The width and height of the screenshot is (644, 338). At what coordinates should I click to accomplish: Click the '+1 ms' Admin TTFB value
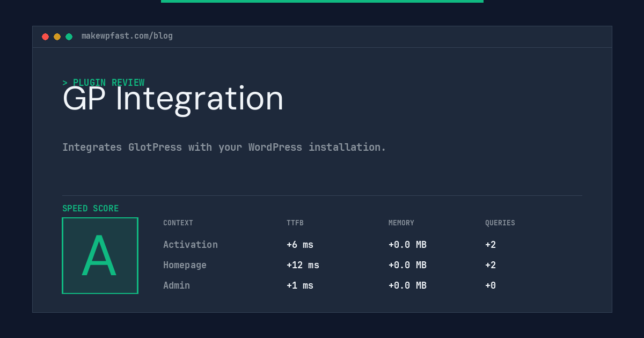300,285
